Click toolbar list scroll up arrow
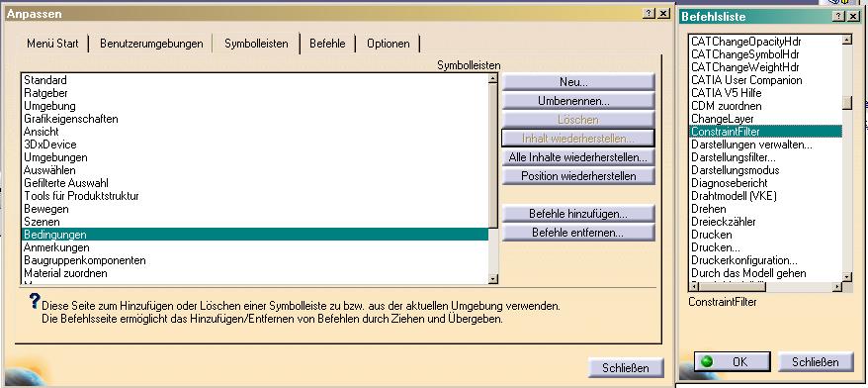868x388 pixels. click(493, 79)
